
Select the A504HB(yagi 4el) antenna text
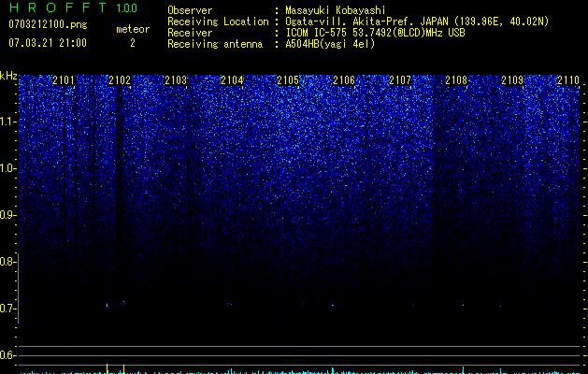tap(330, 44)
